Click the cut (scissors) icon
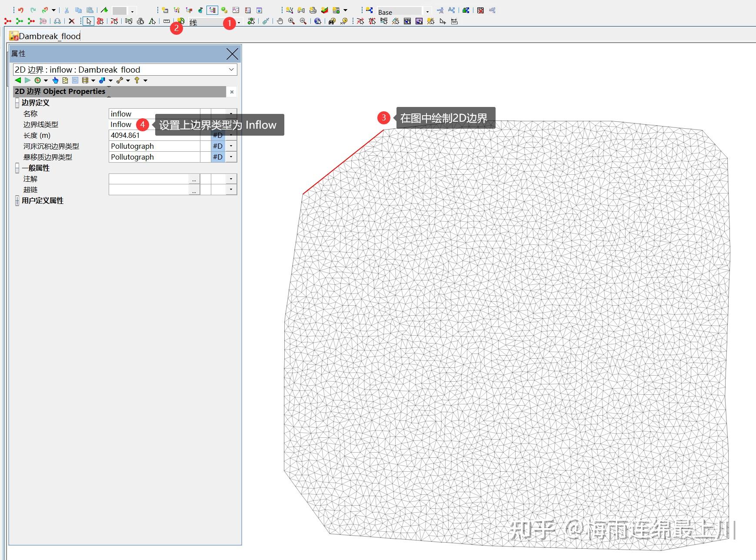The image size is (756, 560). (67, 10)
